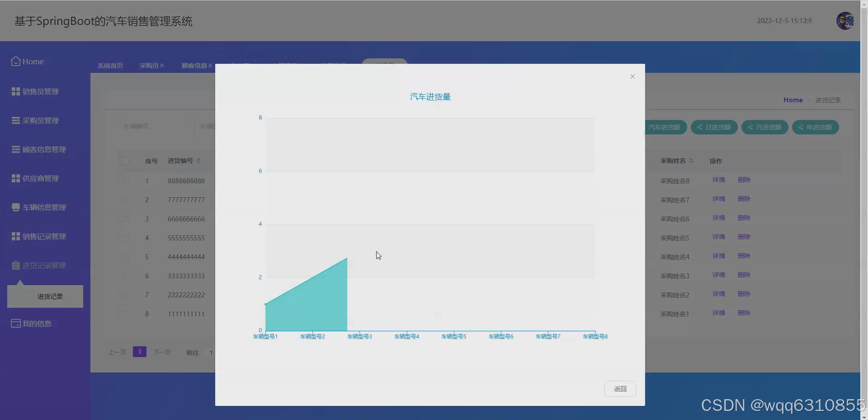Click share icon on 日进货额 button
The image size is (868, 420).
coord(699,127)
